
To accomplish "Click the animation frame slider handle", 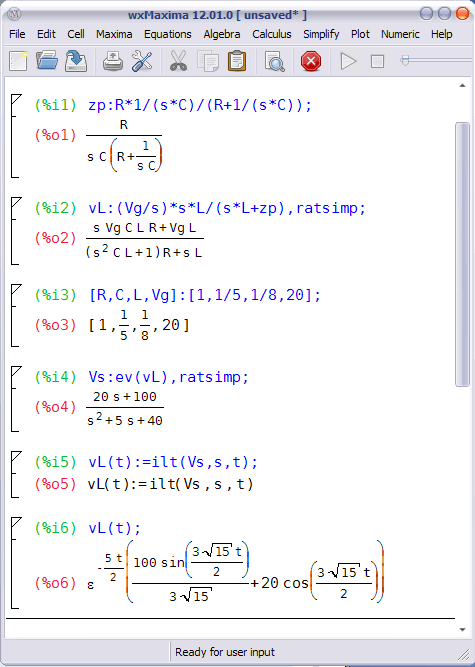I will 405,60.
